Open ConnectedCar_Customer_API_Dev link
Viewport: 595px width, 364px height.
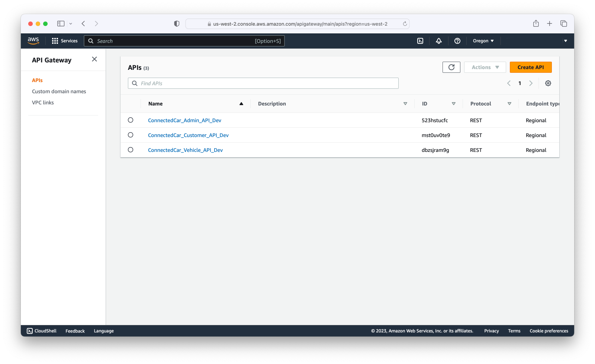click(188, 135)
